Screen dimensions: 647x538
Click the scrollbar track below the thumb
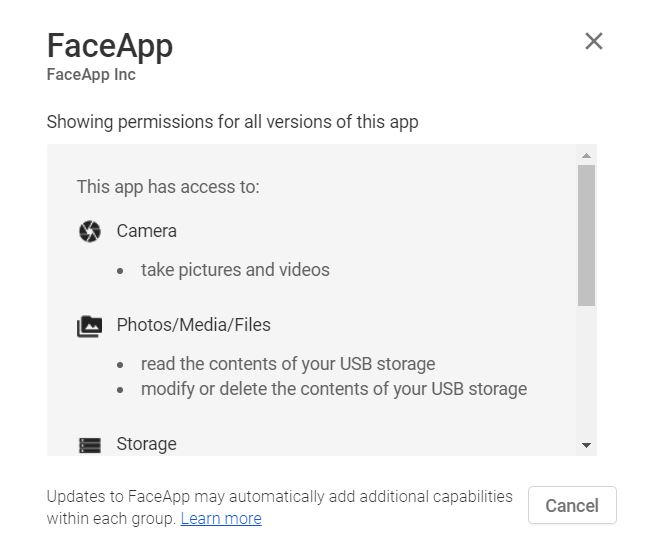pyautogui.click(x=586, y=373)
